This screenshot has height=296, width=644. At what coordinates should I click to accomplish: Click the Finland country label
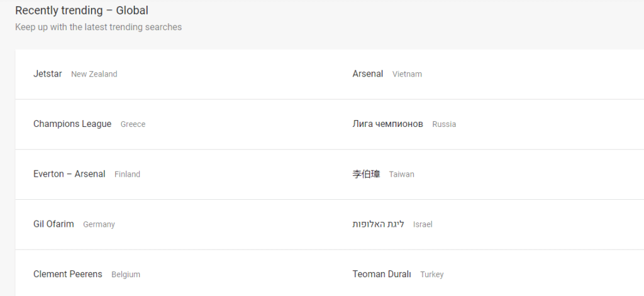click(127, 175)
